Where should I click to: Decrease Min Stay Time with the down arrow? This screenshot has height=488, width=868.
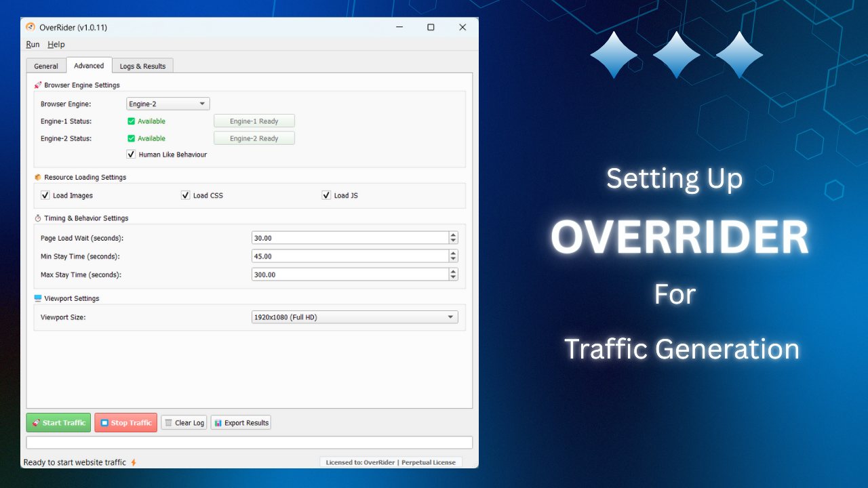(x=453, y=260)
